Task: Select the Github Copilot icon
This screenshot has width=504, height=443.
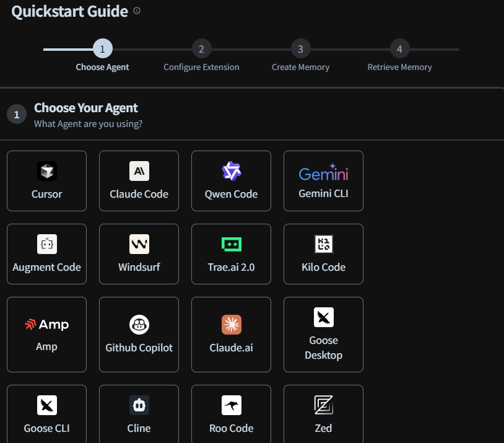Action: tap(139, 325)
